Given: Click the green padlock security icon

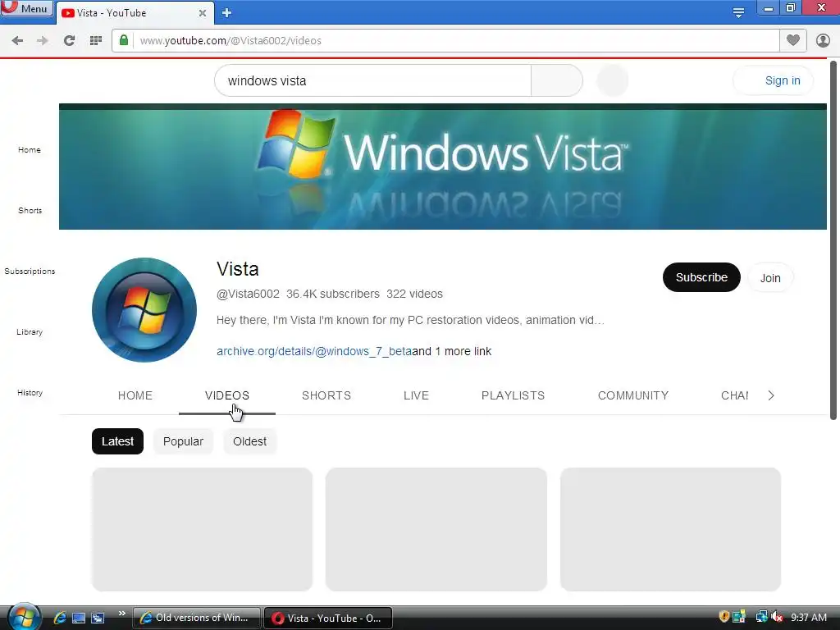Looking at the screenshot, I should click(124, 40).
